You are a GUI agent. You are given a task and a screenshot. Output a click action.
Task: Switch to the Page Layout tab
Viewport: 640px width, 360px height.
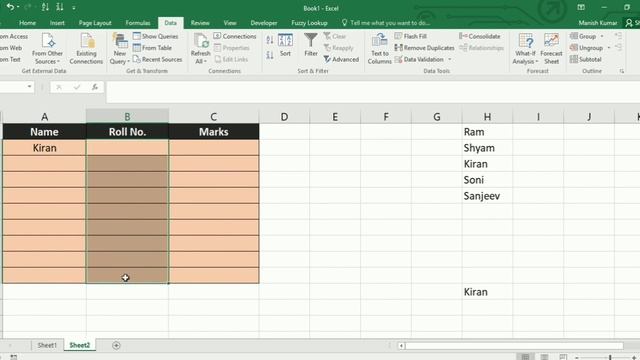tap(95, 23)
